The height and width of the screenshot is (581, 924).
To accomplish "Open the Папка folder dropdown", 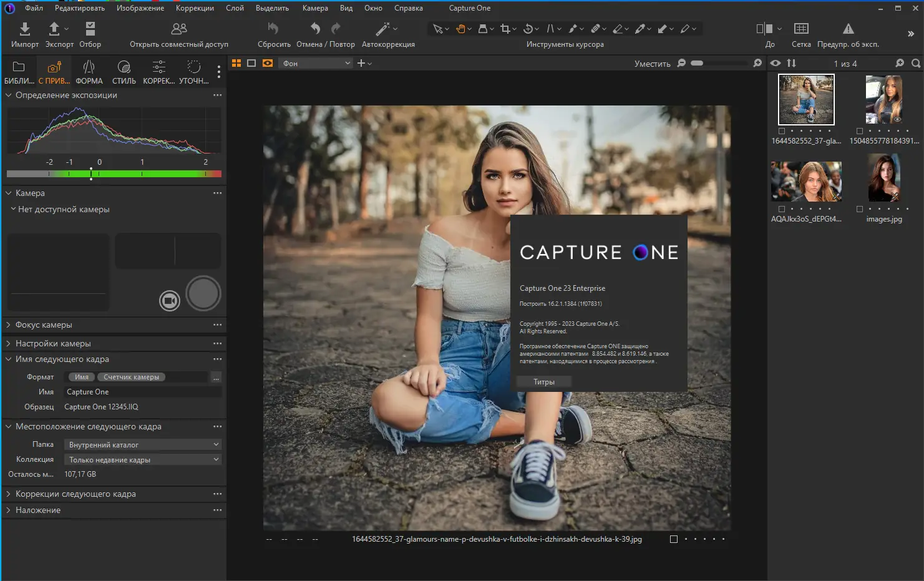I will click(x=143, y=444).
